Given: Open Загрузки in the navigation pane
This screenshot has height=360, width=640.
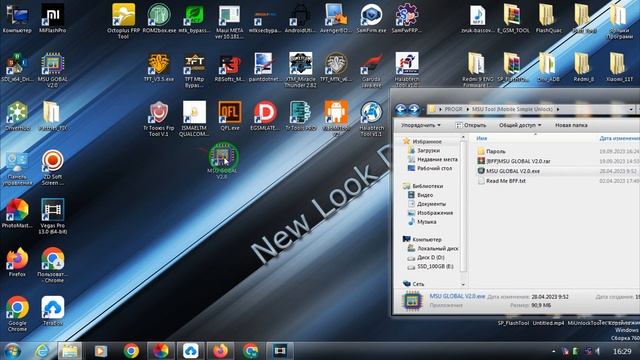Looking at the screenshot, I should tap(424, 151).
